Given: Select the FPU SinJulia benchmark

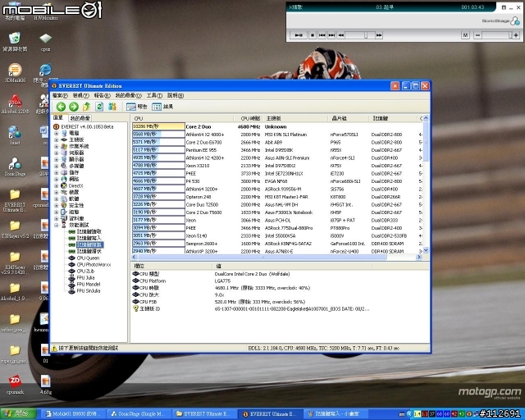Looking at the screenshot, I should click(89, 290).
